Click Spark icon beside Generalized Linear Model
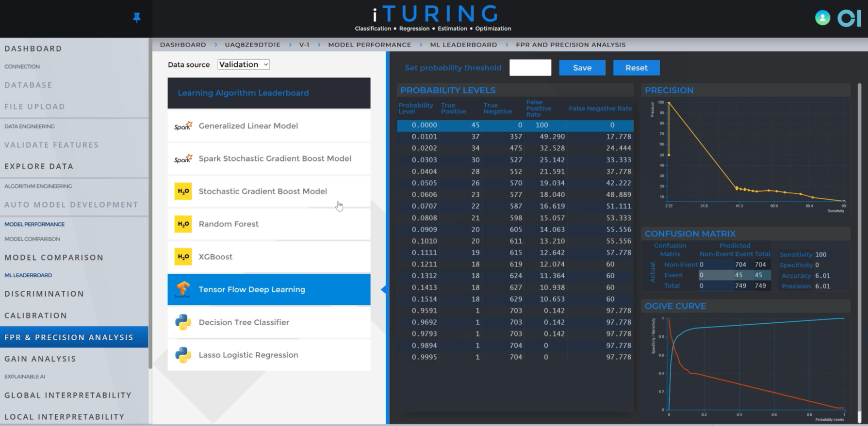 [183, 126]
